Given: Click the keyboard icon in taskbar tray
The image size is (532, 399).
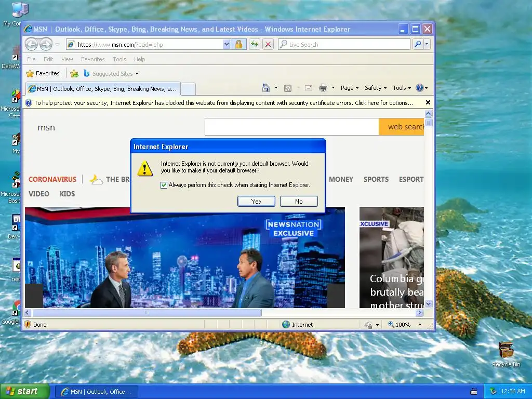Looking at the screenshot, I should pyautogui.click(x=474, y=392).
